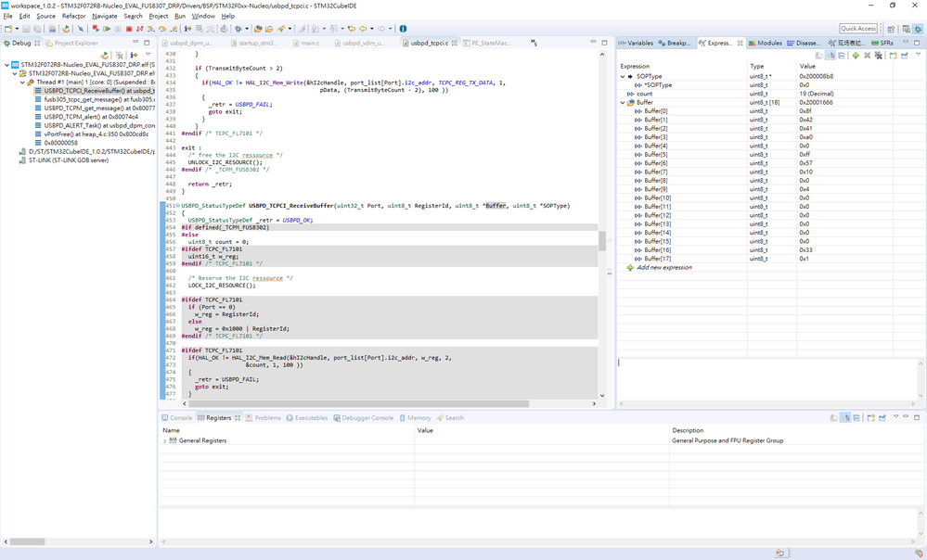Click Add new expression plus icon
Viewport: 927px width, 560px height.
tap(856, 55)
